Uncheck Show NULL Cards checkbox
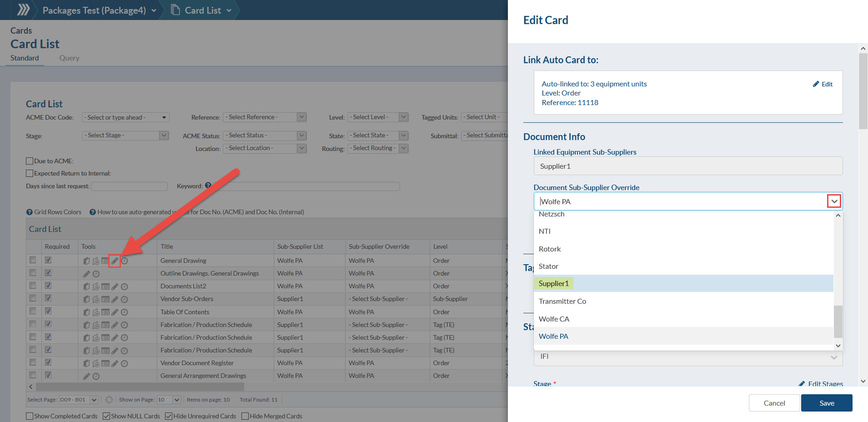 (x=106, y=416)
